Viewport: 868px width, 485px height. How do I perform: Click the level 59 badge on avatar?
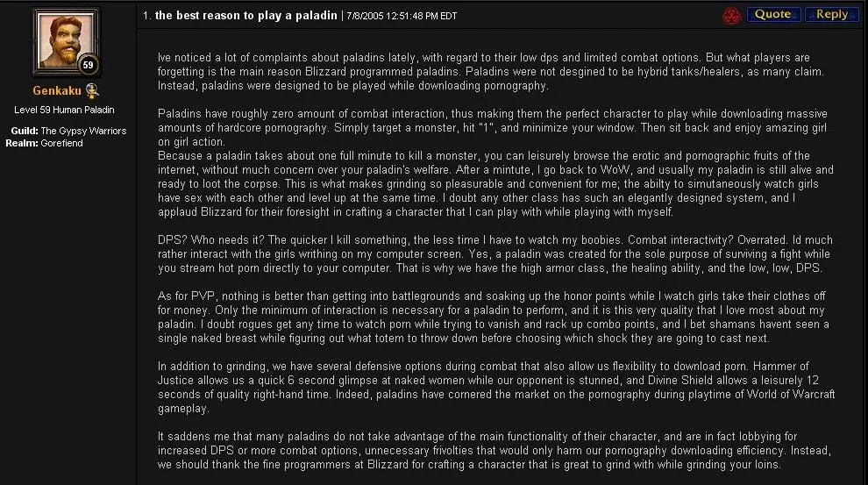(x=88, y=65)
